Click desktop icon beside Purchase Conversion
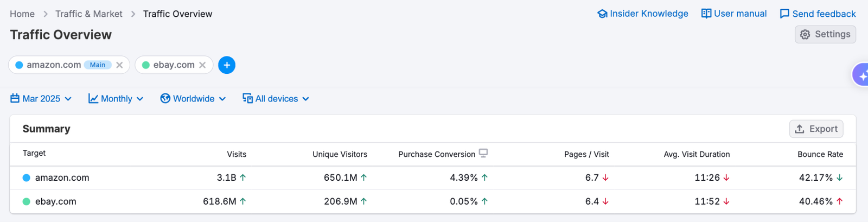868x222 pixels. point(483,154)
